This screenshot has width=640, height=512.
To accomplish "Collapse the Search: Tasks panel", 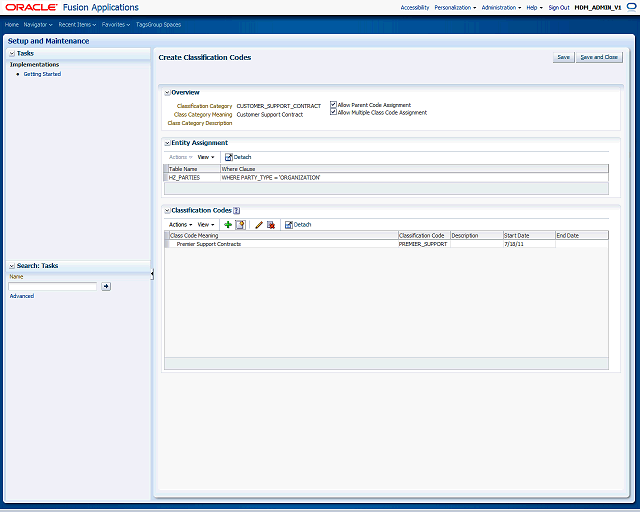I will click(12, 266).
